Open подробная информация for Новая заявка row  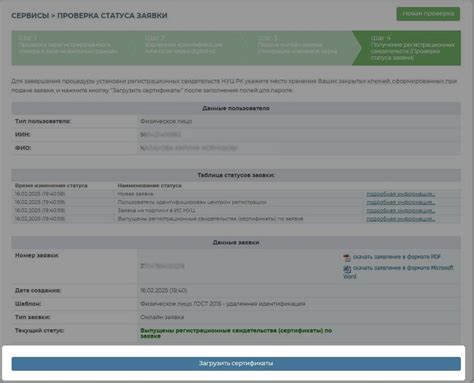click(x=401, y=194)
